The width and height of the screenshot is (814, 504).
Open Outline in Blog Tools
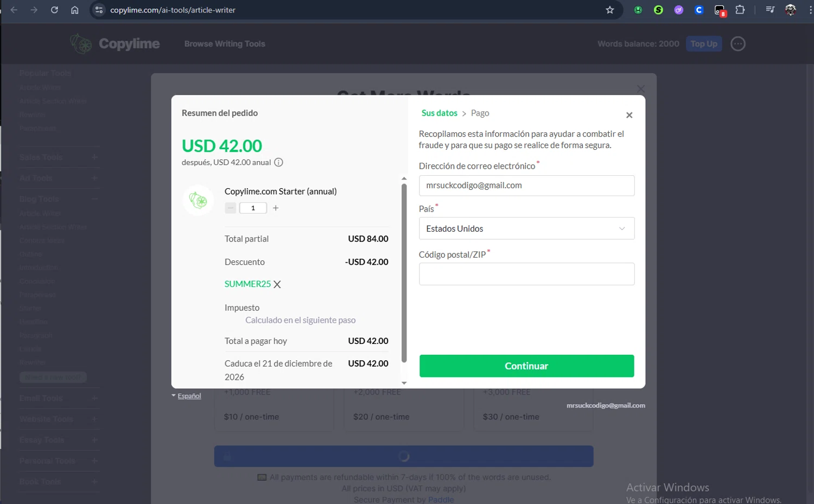[x=30, y=254]
